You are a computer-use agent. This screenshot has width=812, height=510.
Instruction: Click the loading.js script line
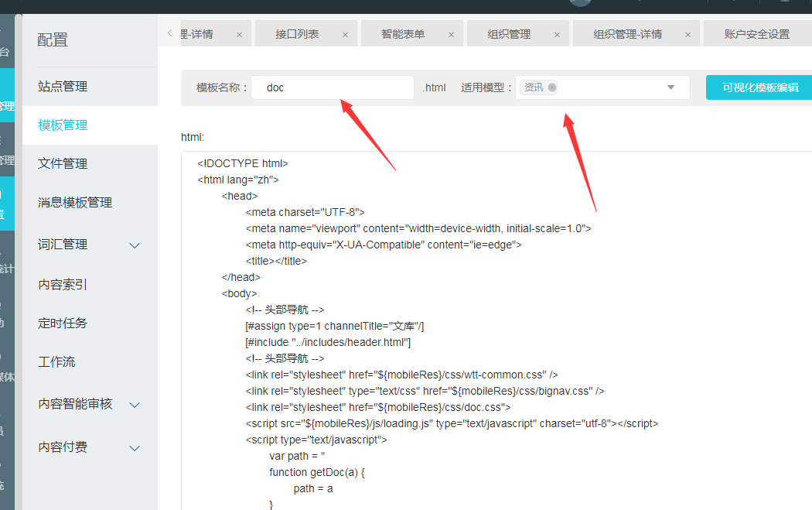(x=452, y=423)
